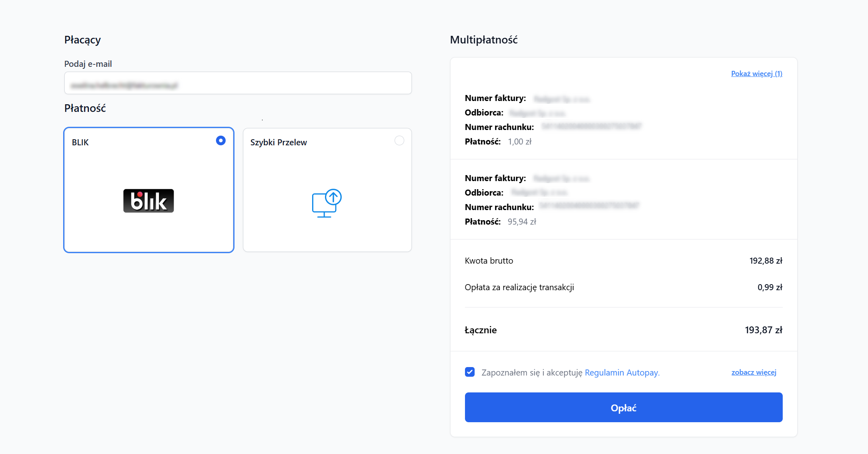Select the BLIK radio button
868x454 pixels.
pyautogui.click(x=220, y=141)
